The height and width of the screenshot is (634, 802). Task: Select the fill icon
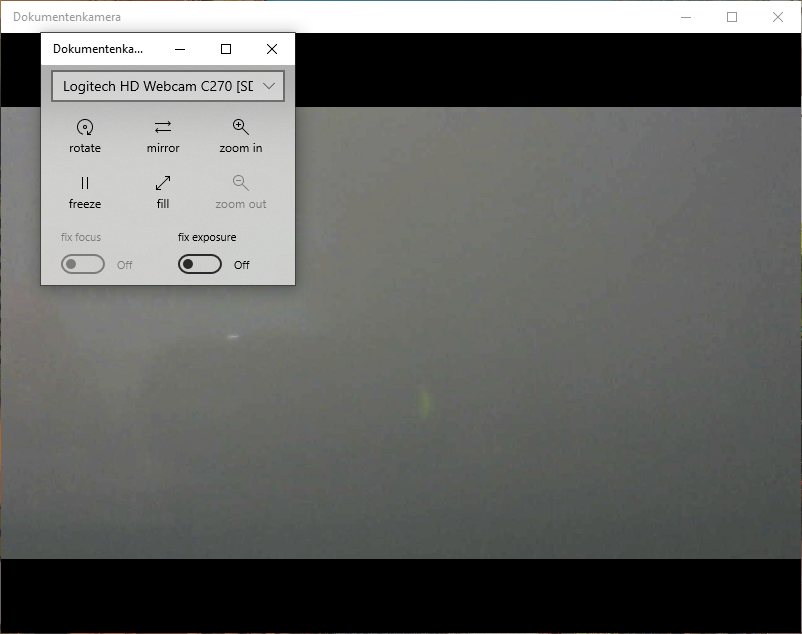(163, 184)
